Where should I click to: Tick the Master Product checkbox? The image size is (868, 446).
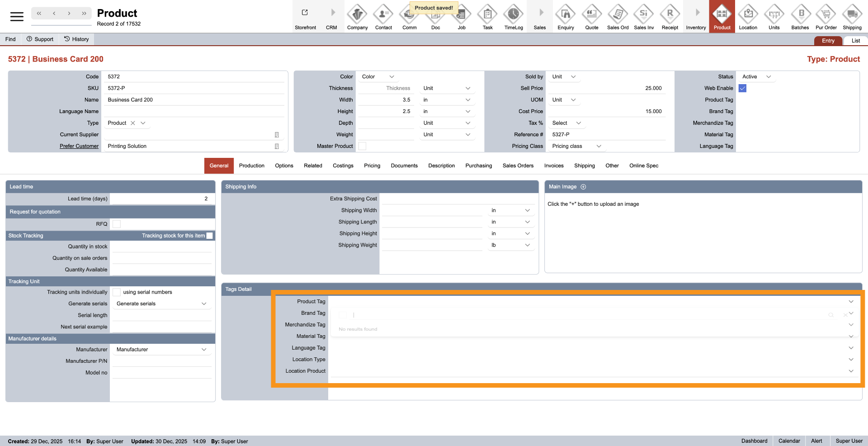tap(362, 146)
